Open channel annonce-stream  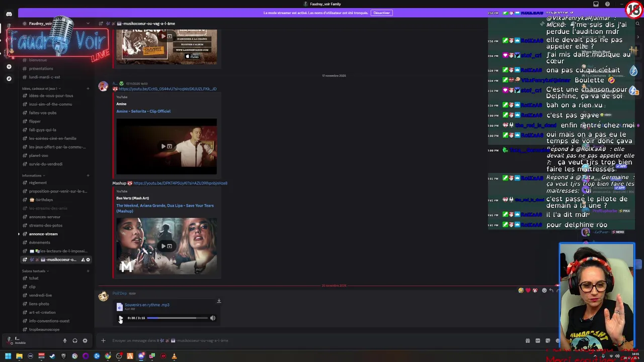pyautogui.click(x=43, y=234)
